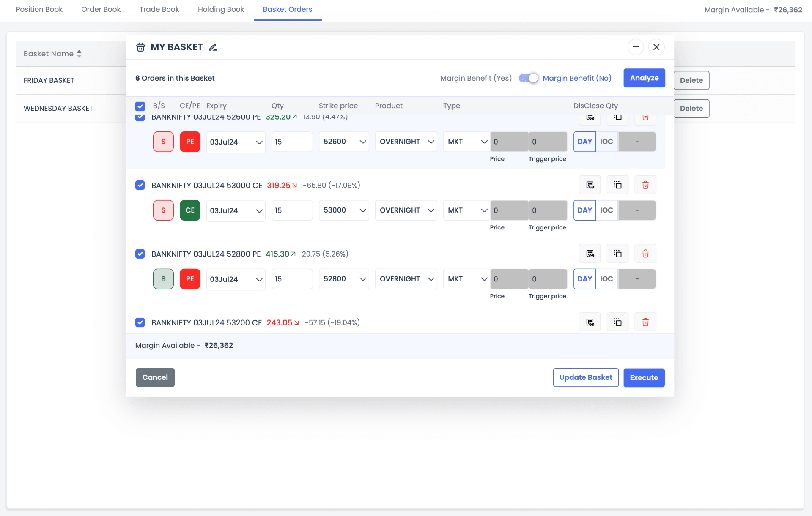The image size is (812, 516).
Task: Expand the OVERNIGHT product dropdown for 53000 CE
Action: pyautogui.click(x=406, y=210)
